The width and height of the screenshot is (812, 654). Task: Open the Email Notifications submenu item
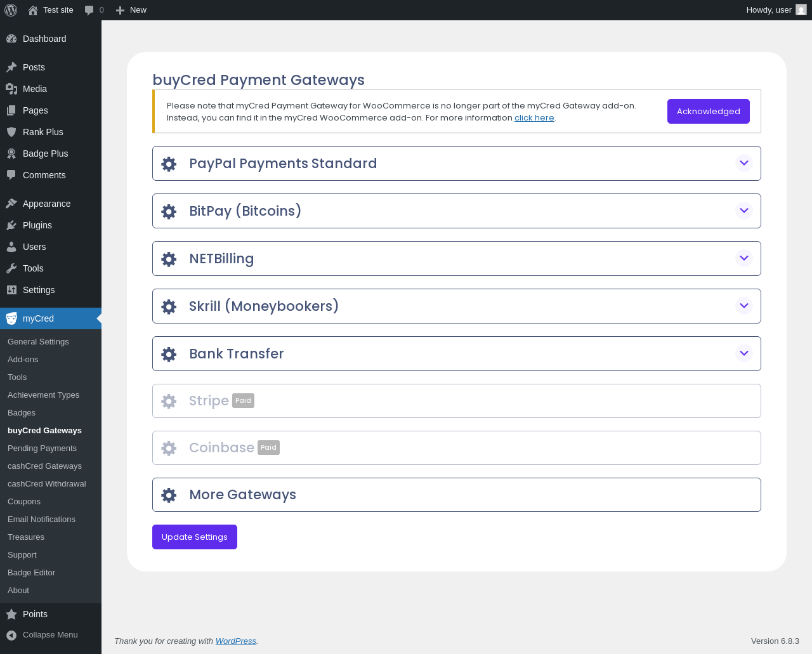click(41, 519)
